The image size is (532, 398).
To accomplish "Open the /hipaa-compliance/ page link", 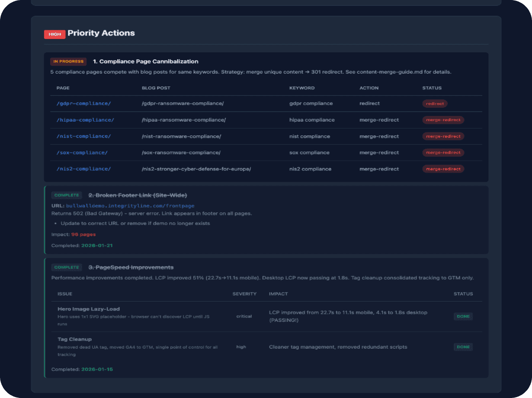I will (x=85, y=120).
